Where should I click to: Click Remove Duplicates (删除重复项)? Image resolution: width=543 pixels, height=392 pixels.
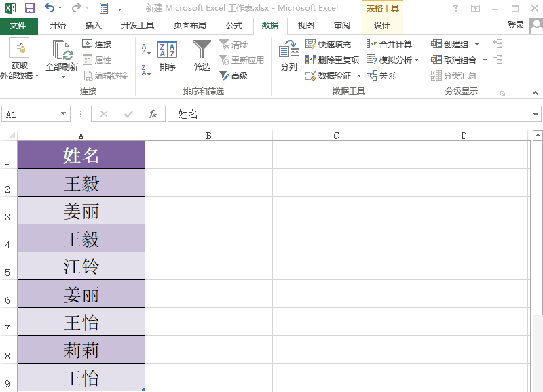(x=332, y=60)
